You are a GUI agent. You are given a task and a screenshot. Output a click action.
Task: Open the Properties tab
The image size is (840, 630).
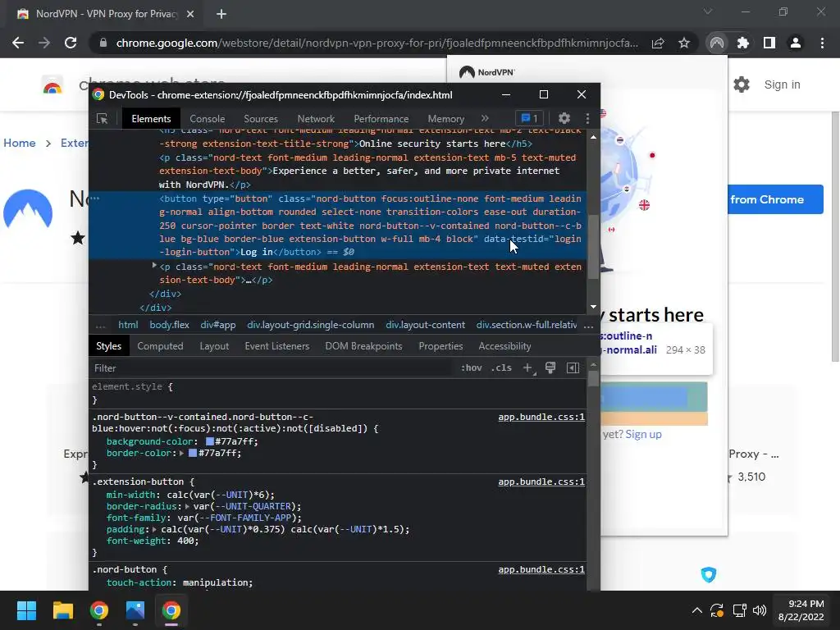click(441, 346)
